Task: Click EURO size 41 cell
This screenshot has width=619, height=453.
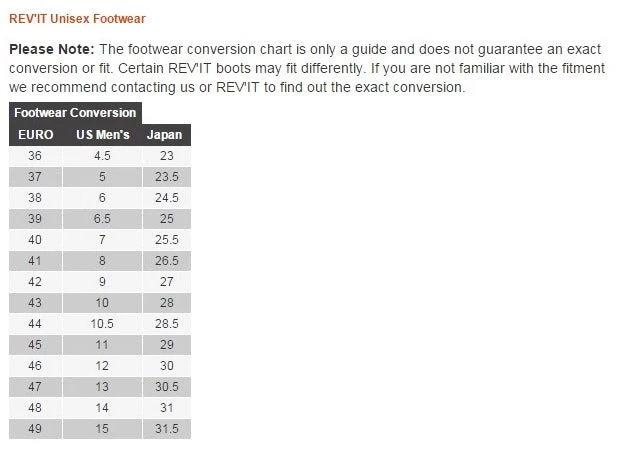Action: (35, 261)
